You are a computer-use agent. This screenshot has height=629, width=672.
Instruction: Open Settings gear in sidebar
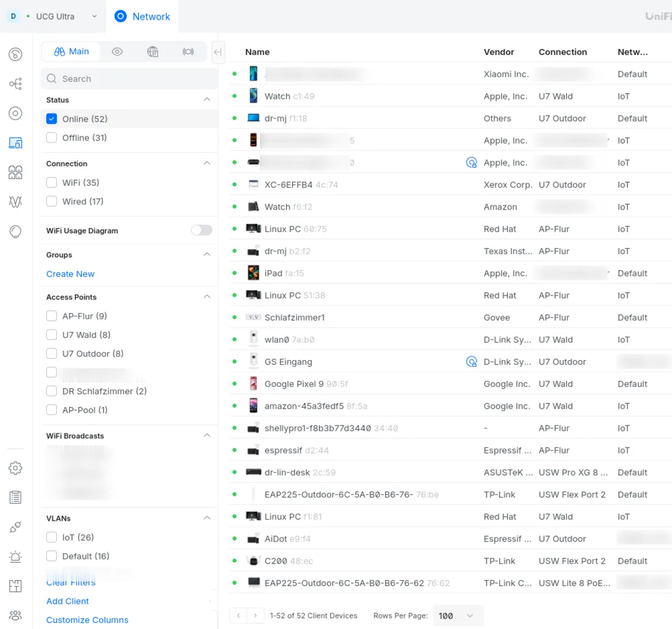[x=15, y=468]
